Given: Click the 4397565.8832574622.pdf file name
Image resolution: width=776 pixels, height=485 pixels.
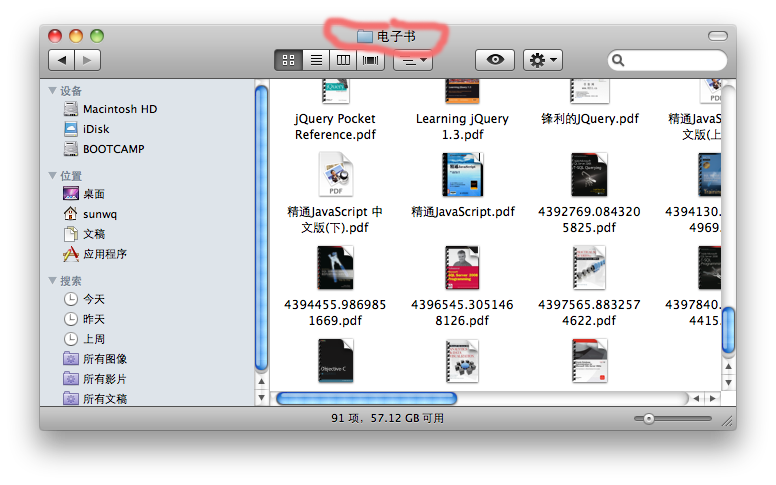Looking at the screenshot, I should pos(589,313).
